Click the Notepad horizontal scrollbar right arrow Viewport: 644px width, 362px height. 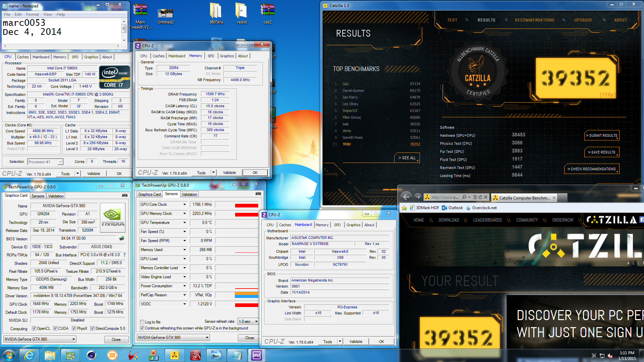point(118,46)
